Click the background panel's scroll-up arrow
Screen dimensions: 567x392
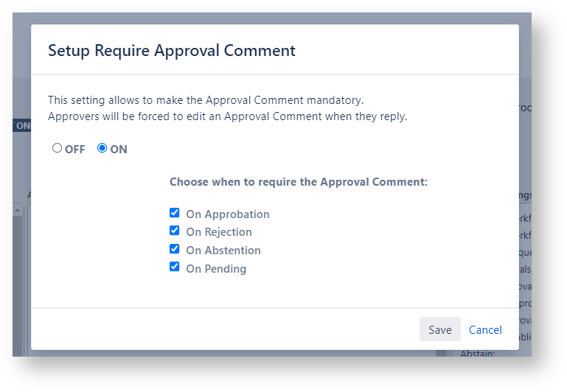[18, 210]
